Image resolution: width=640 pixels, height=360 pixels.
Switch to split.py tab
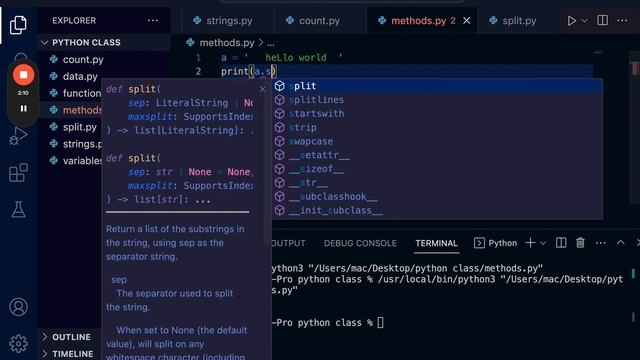click(513, 20)
